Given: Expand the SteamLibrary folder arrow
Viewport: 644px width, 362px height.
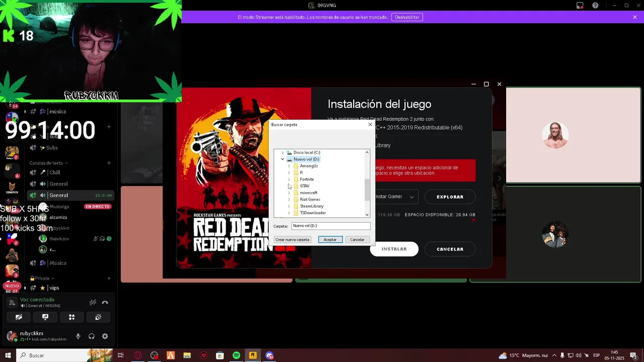Looking at the screenshot, I should click(x=289, y=206).
